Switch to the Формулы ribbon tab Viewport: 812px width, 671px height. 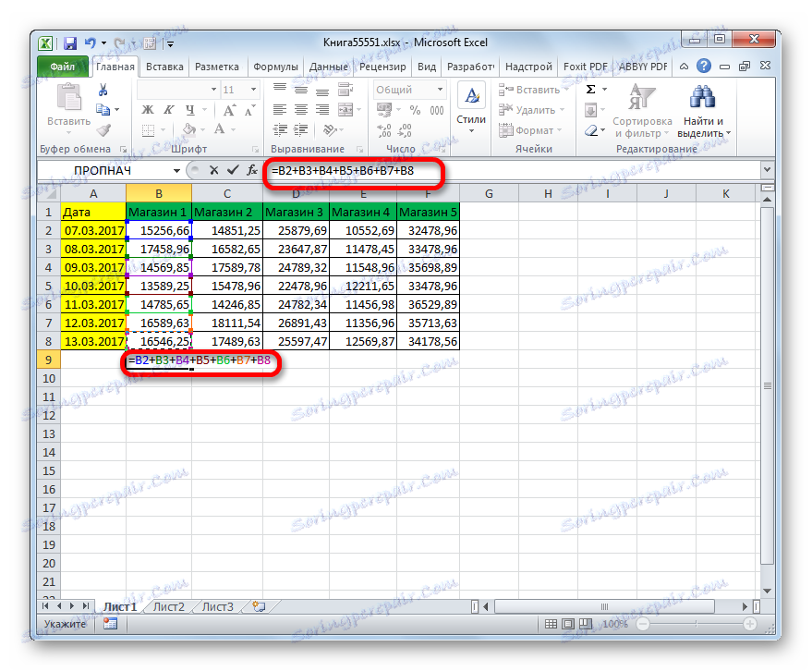pos(275,66)
